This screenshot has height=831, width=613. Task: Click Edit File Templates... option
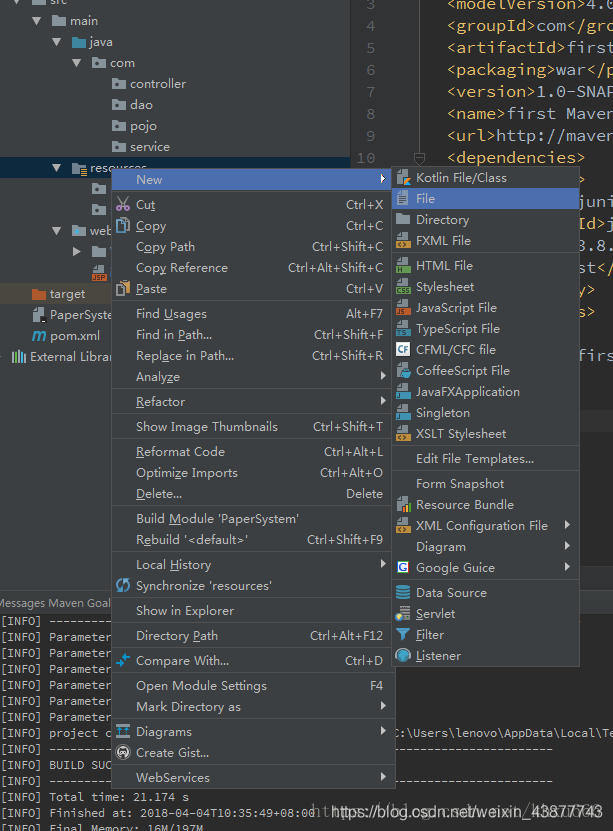pyautogui.click(x=474, y=459)
